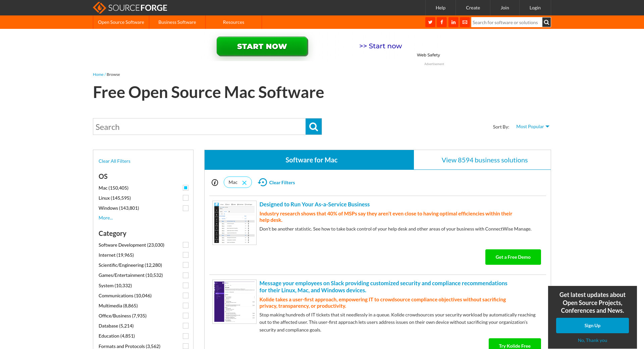Click Create in the top bar
This screenshot has width=644, height=349.
point(473,8)
